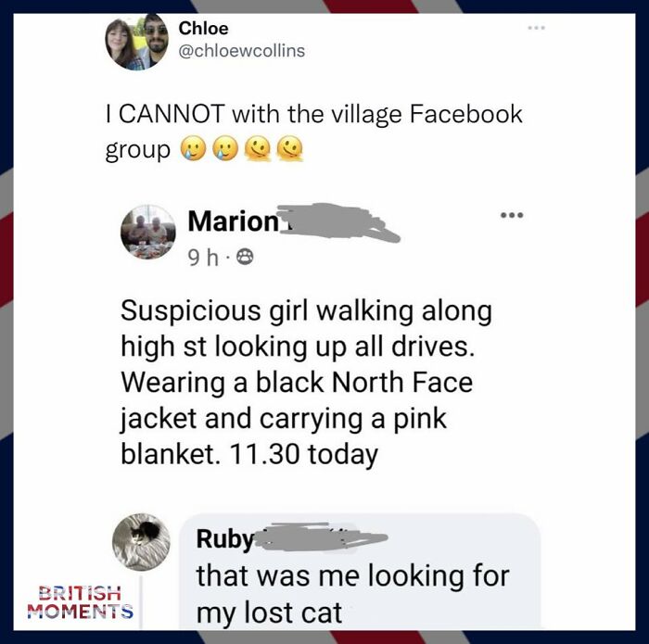Click the first teary smile emoji
Viewport: 649px width, 644px height.
point(193,149)
